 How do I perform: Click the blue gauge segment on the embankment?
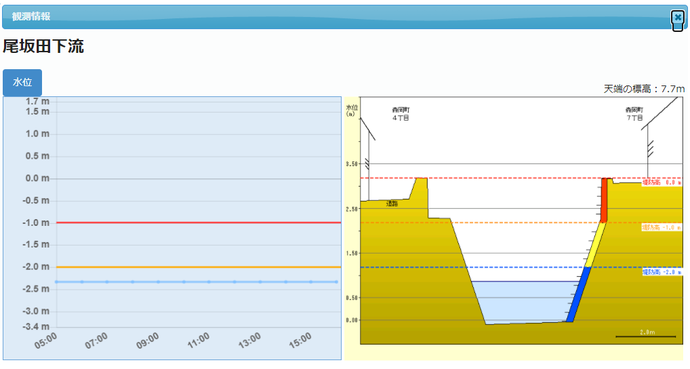click(x=578, y=294)
